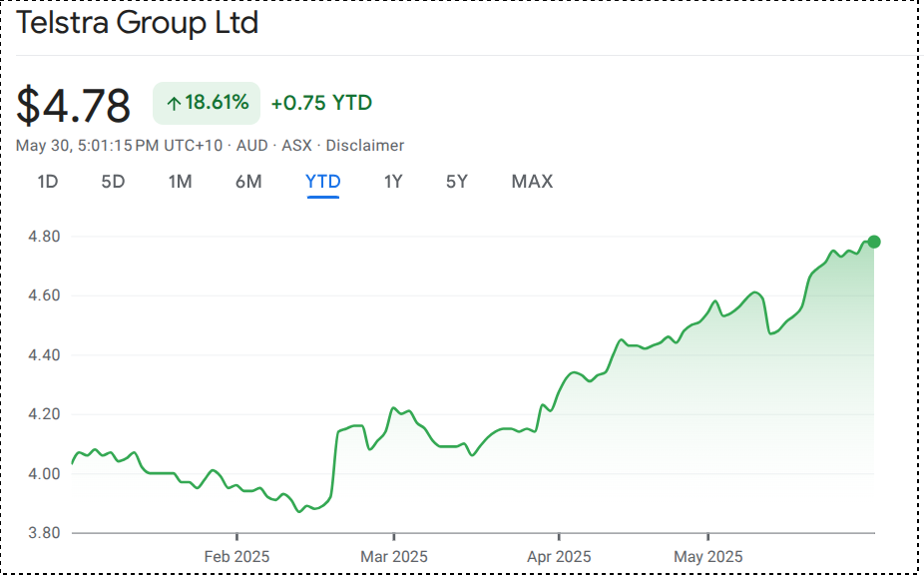Click the Feb 2025 axis label

coord(236,556)
